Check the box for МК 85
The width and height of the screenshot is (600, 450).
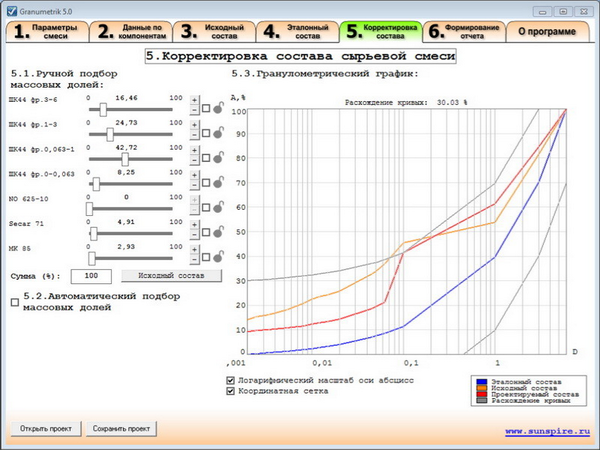[x=206, y=257]
